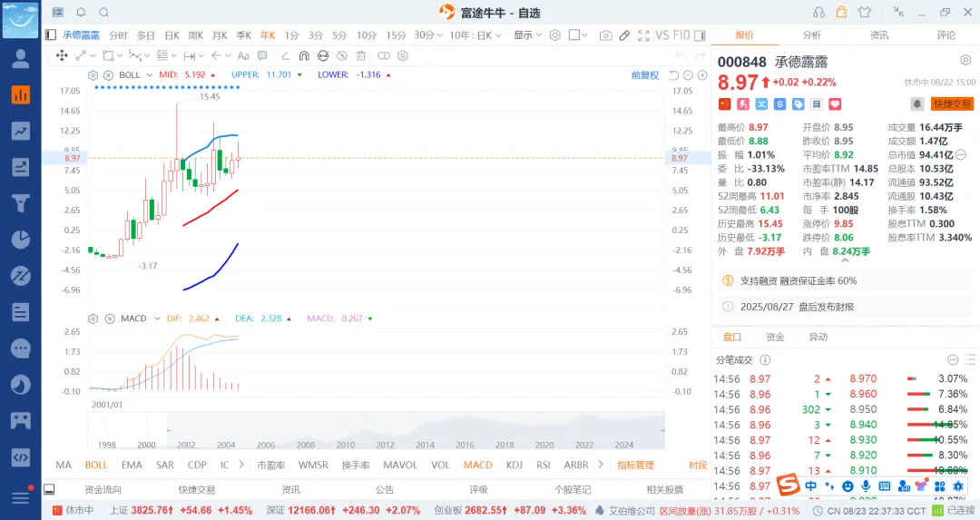This screenshot has width=980, height=520.
Task: Select the 分时 period tab
Action: 118,35
